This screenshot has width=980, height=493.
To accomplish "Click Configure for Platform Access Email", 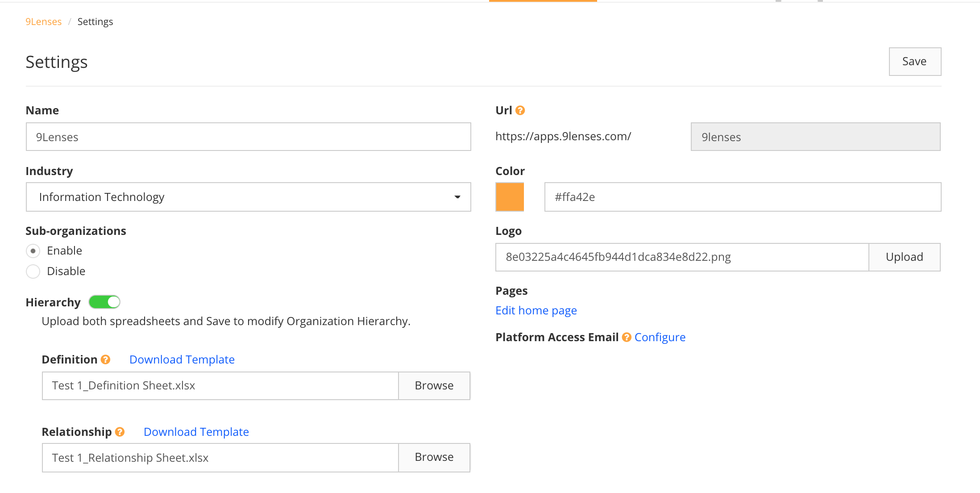I will [660, 337].
